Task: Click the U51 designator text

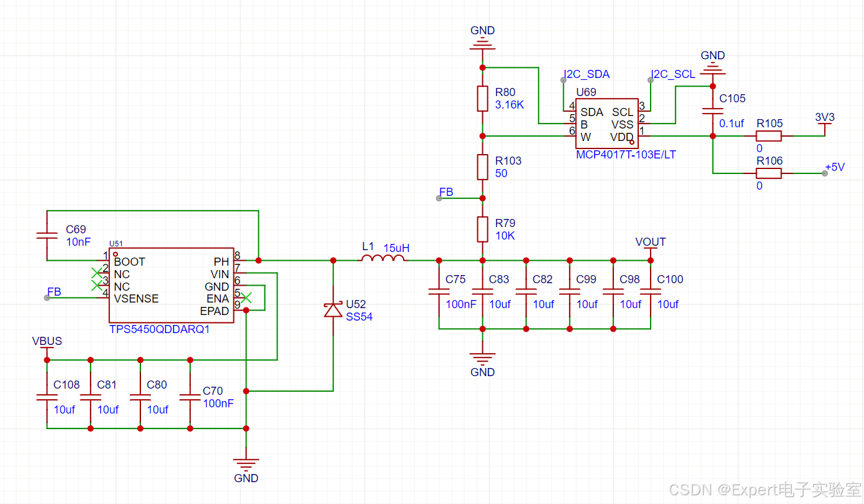Action: [x=117, y=244]
